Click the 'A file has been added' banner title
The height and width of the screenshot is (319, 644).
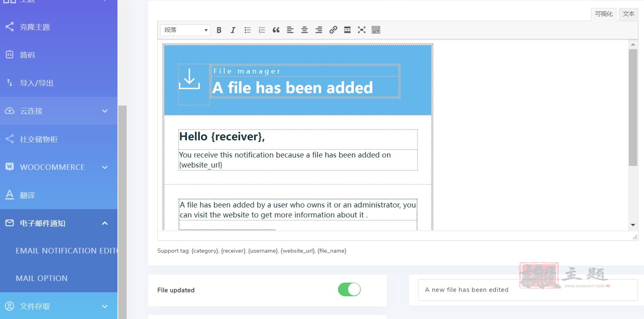tap(292, 88)
